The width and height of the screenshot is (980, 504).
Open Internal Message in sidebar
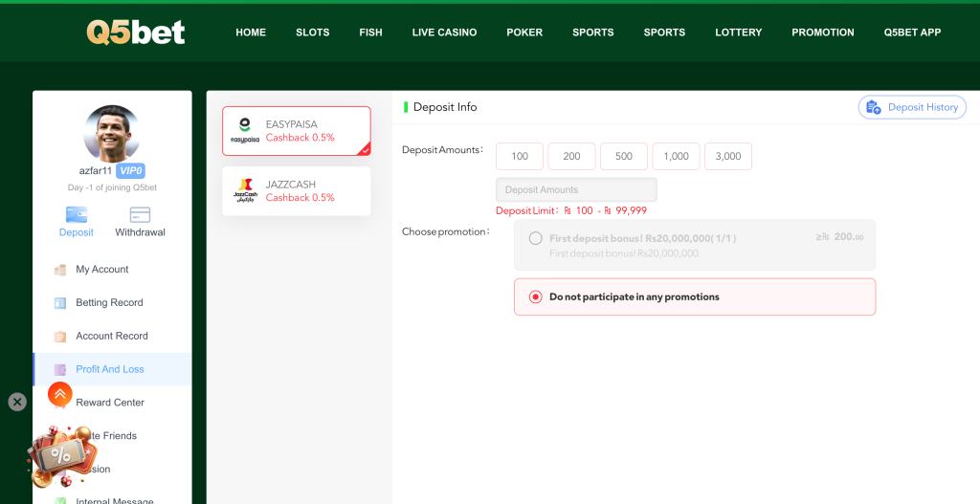pos(115,501)
